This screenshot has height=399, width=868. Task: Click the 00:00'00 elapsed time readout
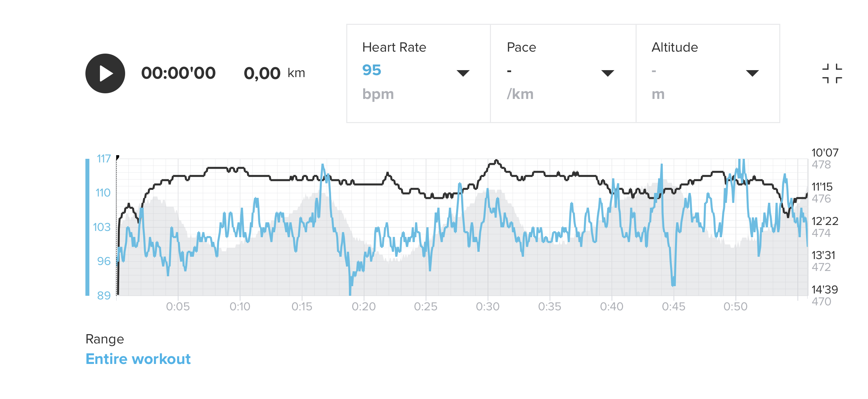(178, 73)
